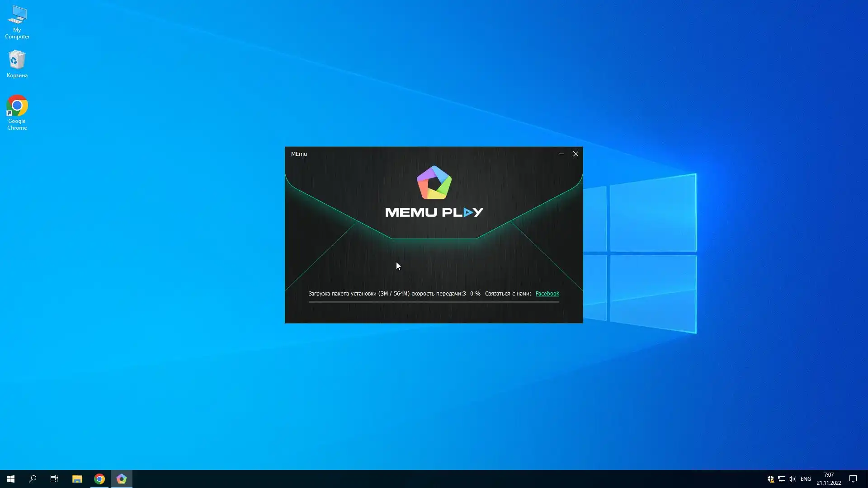Viewport: 868px width, 488px height.
Task: Click the MEmu Play pentagon logo
Action: [x=434, y=183]
